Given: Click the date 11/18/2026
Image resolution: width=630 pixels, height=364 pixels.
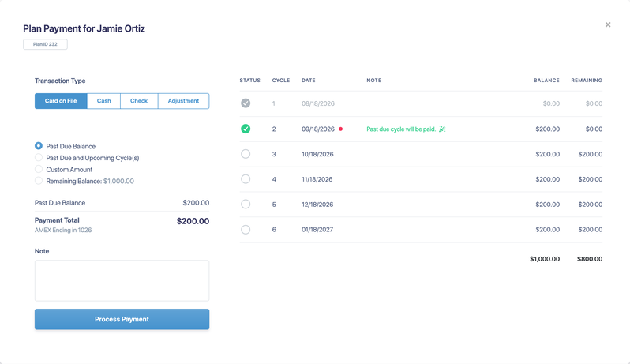Looking at the screenshot, I should pos(317,179).
